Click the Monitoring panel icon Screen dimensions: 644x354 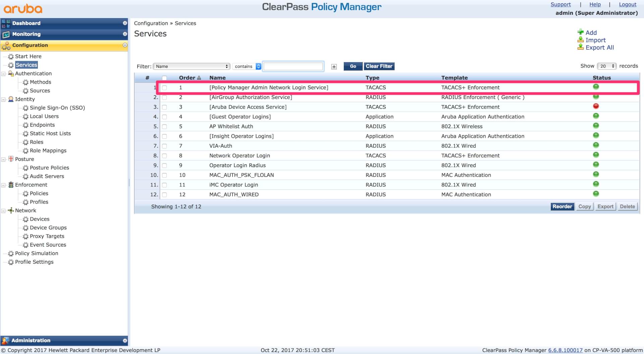pos(6,34)
